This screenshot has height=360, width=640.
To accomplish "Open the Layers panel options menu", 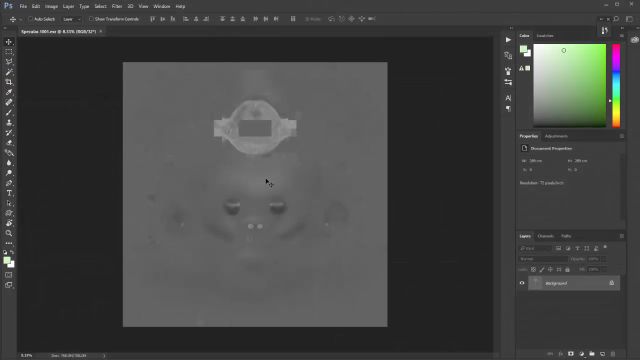I will point(622,236).
